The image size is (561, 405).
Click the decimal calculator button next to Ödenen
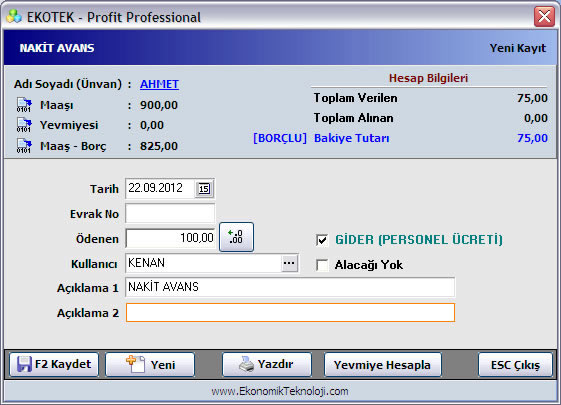[x=236, y=237]
